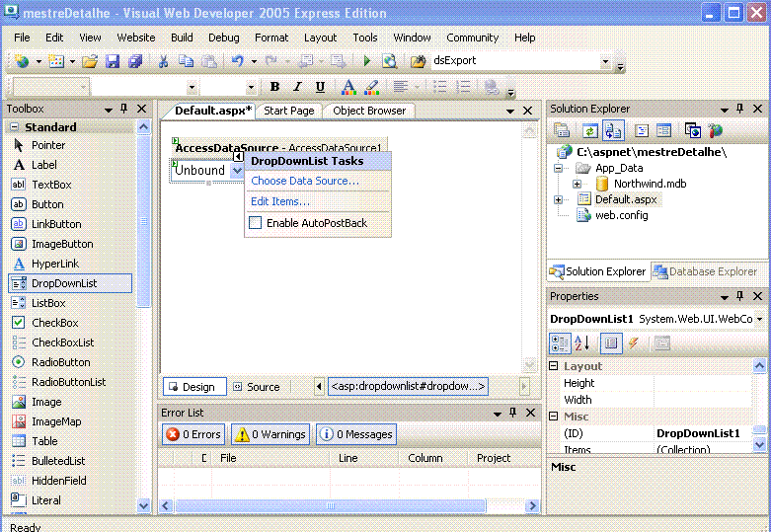Collapse the Standard toolbox section

coord(15,127)
